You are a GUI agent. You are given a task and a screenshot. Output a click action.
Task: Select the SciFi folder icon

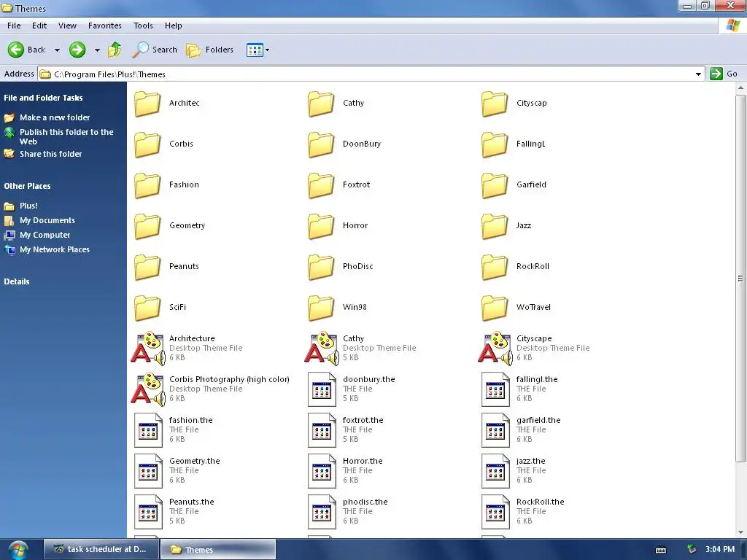pos(147,308)
